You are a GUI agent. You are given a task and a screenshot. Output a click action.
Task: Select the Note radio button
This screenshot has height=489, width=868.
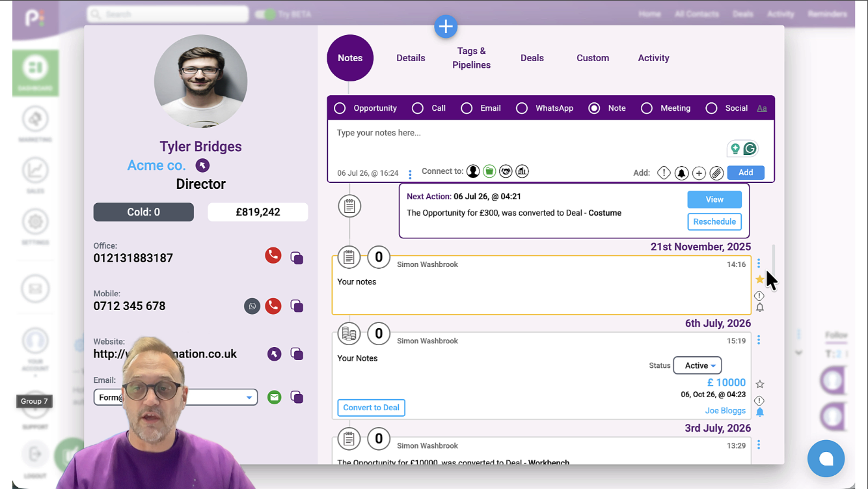594,108
